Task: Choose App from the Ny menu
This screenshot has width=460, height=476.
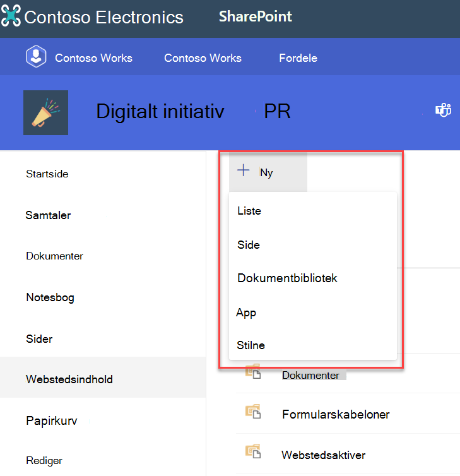Action: tap(313, 312)
